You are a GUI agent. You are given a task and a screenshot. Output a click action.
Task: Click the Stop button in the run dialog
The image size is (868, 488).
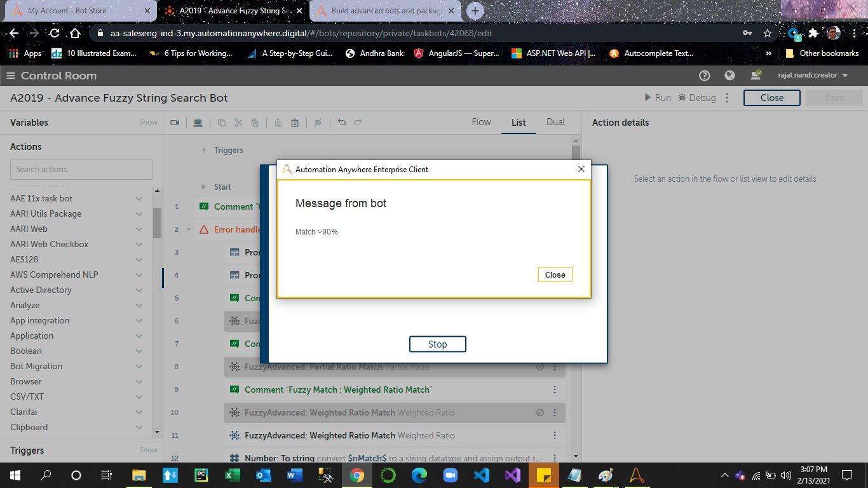438,344
